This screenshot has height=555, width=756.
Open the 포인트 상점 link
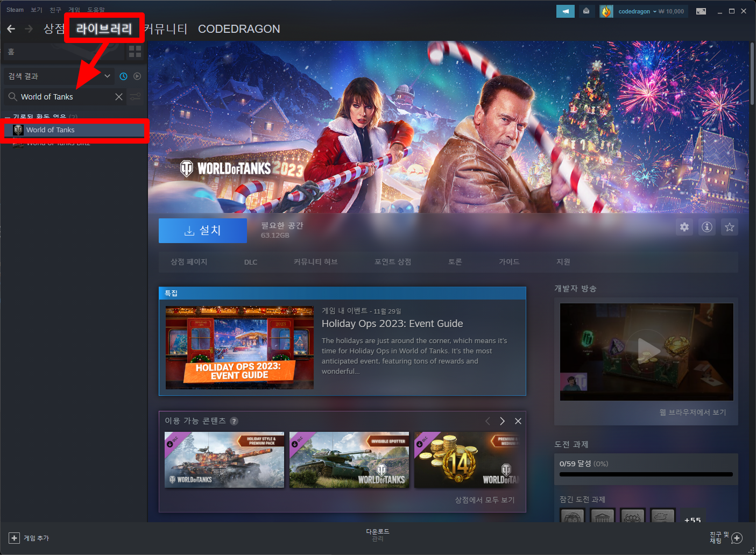(393, 262)
